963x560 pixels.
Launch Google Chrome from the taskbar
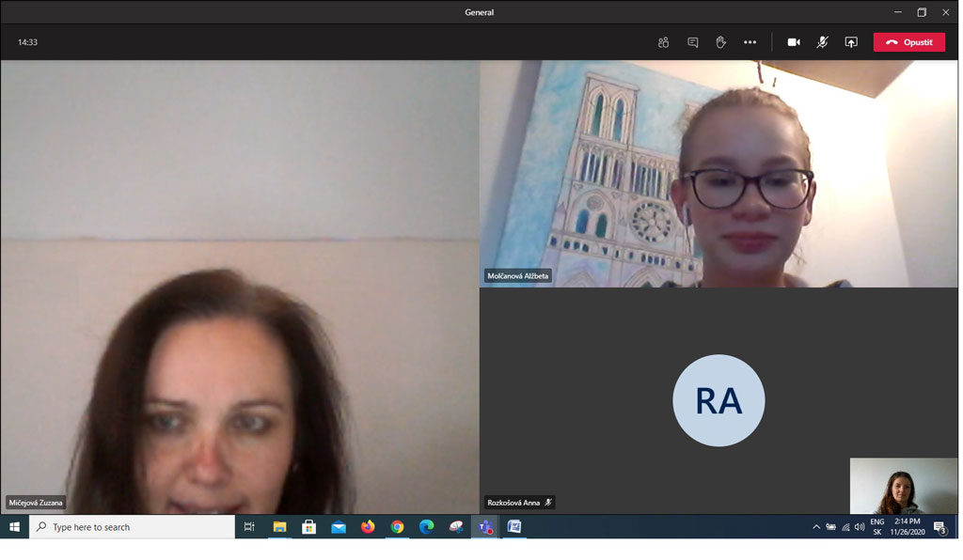[x=398, y=527]
